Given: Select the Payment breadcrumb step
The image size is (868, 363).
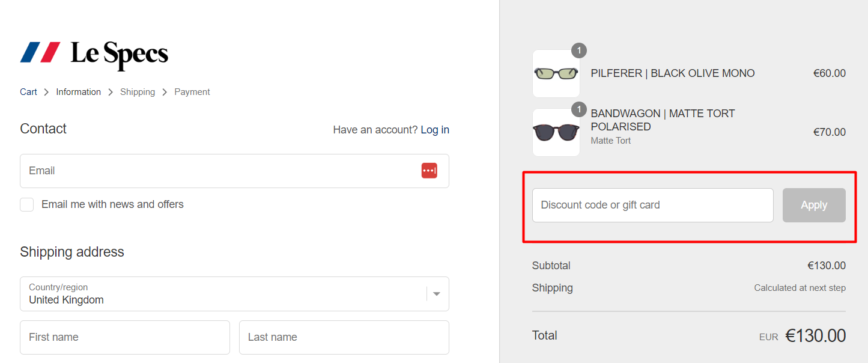Looking at the screenshot, I should point(192,92).
